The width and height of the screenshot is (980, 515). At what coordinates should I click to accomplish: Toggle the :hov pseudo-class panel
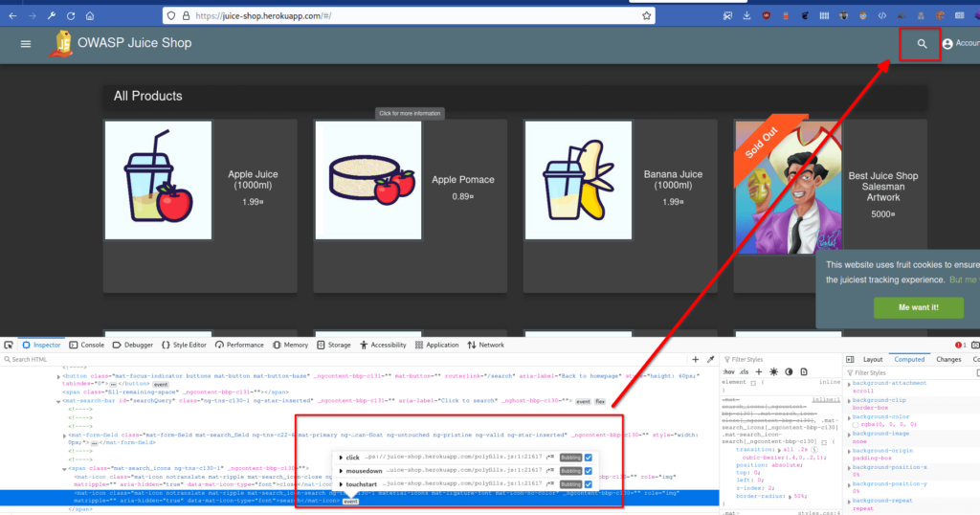[728, 371]
